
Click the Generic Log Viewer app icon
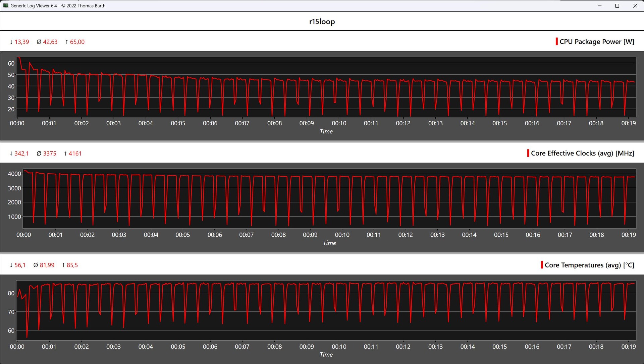pos(6,6)
